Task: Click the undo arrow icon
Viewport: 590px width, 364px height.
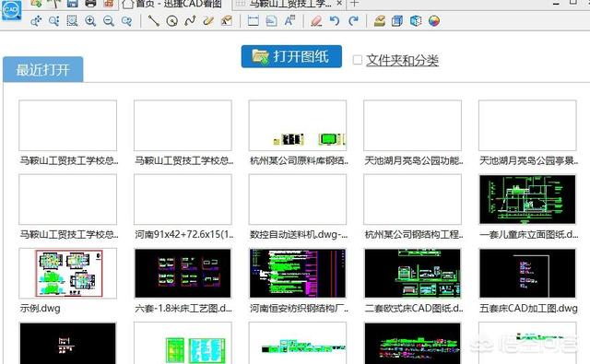Action: click(335, 20)
